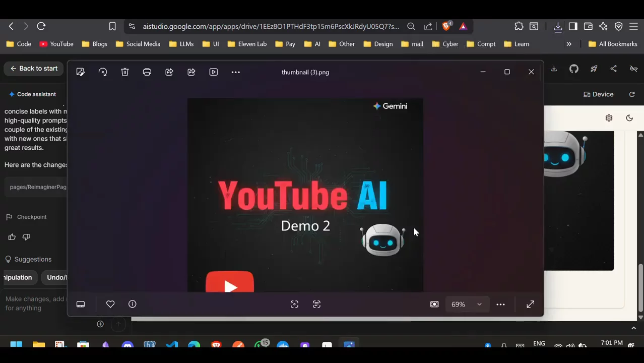Click the visual search scan icon
Viewport: 644px width, 363px height.
click(295, 304)
